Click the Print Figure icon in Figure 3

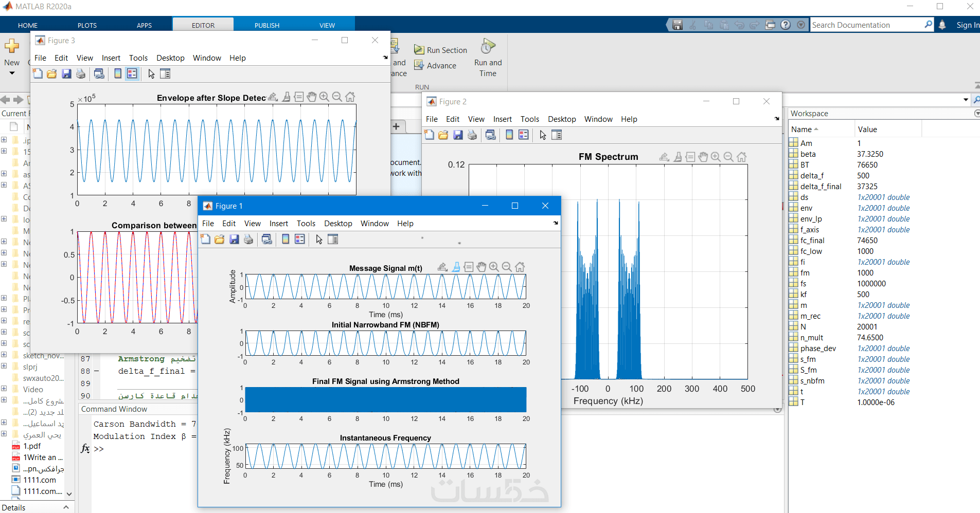pos(81,74)
